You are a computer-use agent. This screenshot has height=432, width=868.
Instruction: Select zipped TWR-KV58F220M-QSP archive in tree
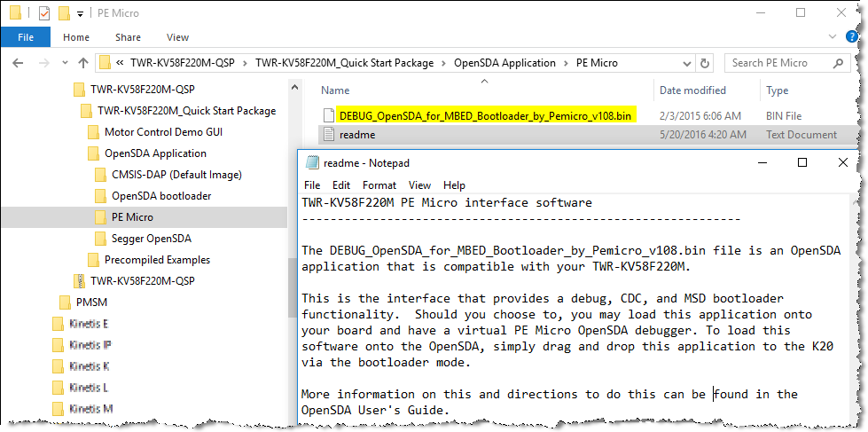pos(142,281)
